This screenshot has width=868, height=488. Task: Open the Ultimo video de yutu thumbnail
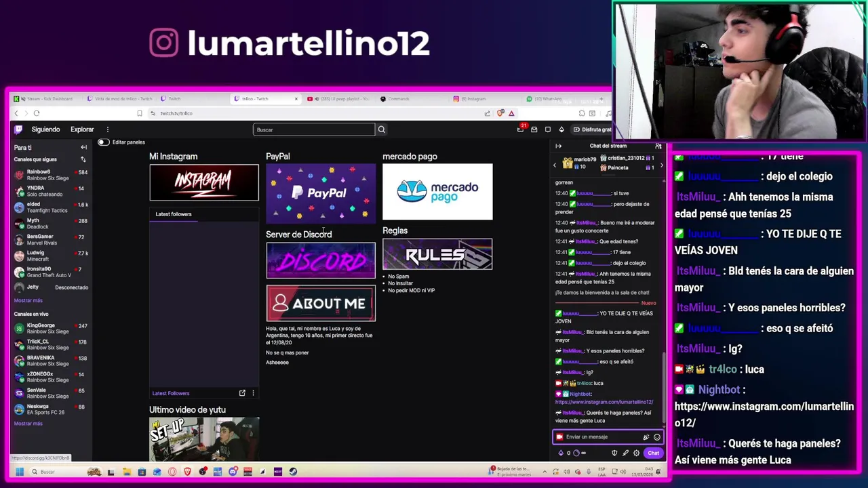point(204,439)
